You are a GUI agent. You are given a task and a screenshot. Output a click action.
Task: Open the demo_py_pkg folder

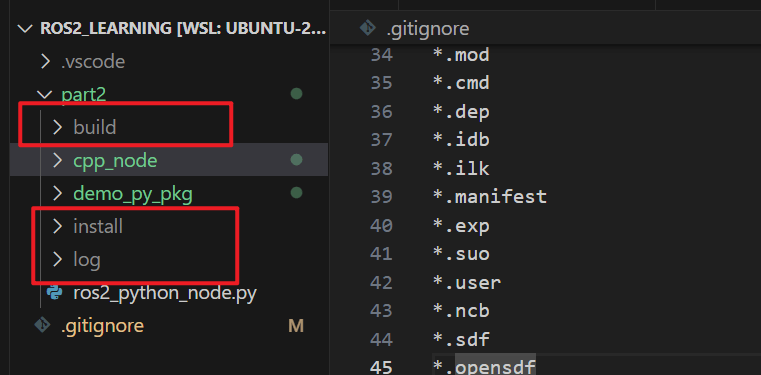tap(133, 194)
